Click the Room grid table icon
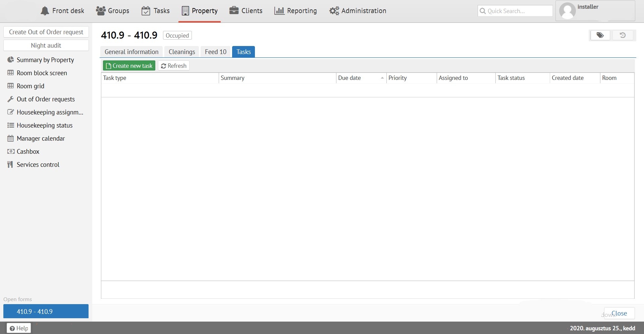The height and width of the screenshot is (334, 644). coord(11,86)
